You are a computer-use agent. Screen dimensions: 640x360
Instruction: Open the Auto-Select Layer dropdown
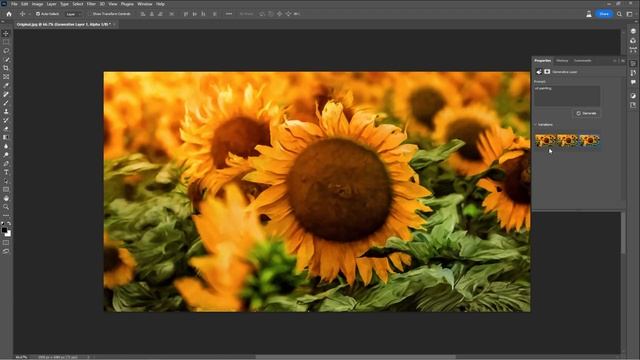[73, 14]
